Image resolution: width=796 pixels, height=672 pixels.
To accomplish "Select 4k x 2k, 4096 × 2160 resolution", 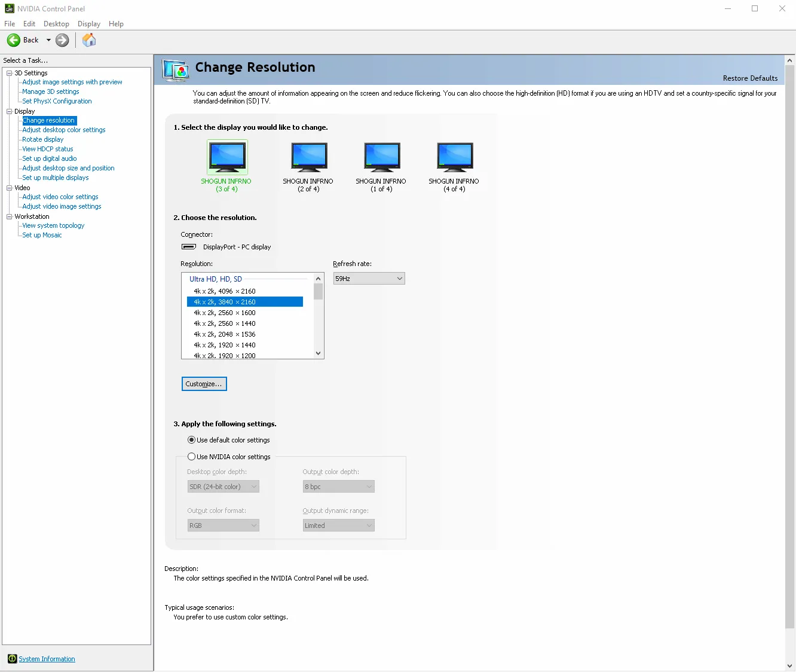I will [x=245, y=291].
